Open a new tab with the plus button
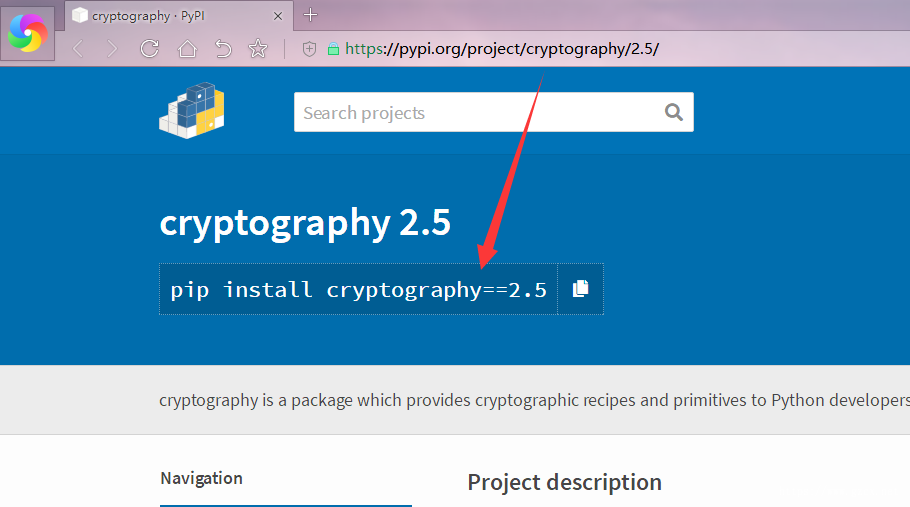The width and height of the screenshot is (910, 507). pos(310,15)
